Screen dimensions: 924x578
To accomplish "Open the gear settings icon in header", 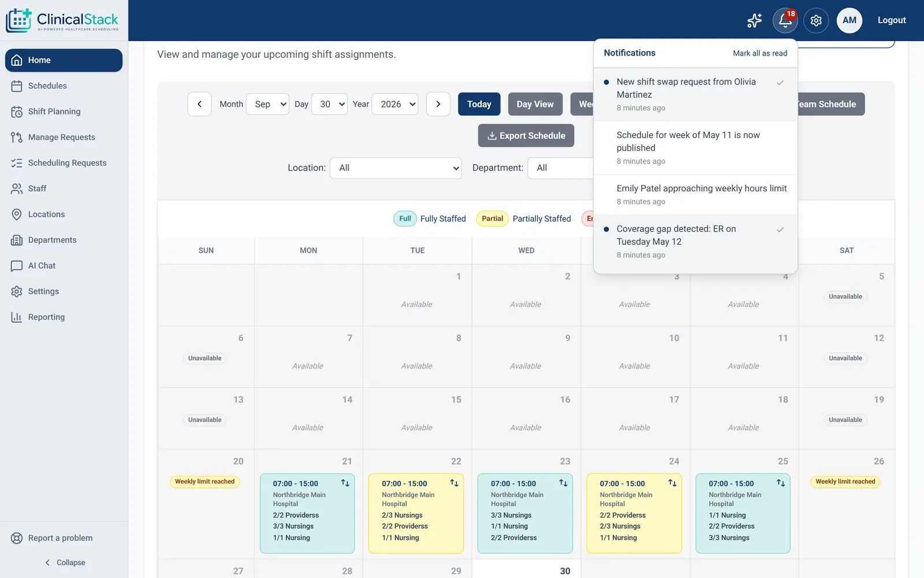I will 816,20.
